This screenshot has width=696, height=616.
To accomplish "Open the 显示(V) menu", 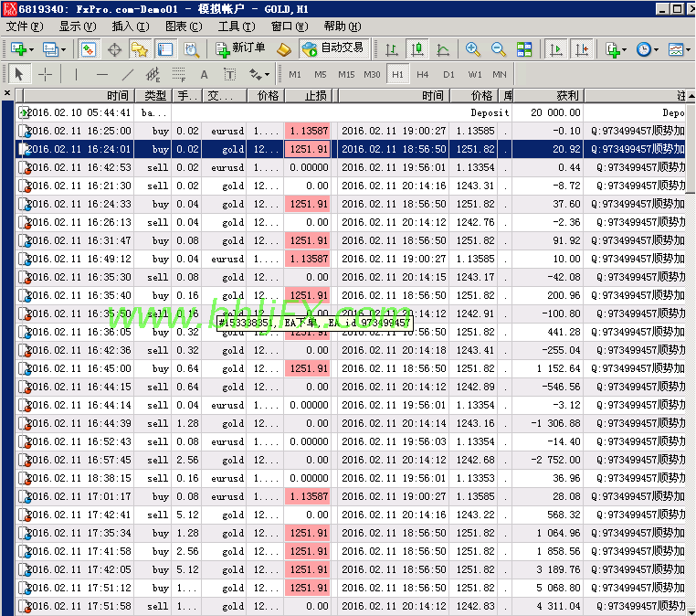I will coord(78,27).
